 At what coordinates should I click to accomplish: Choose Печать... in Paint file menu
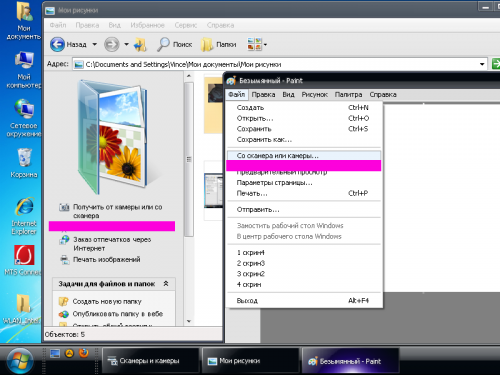(304, 193)
